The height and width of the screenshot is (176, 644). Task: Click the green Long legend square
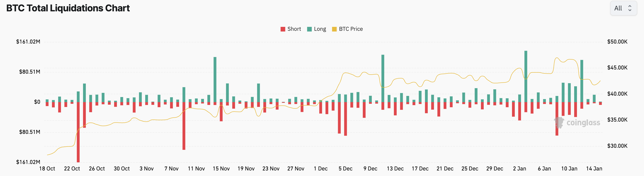[x=309, y=29]
